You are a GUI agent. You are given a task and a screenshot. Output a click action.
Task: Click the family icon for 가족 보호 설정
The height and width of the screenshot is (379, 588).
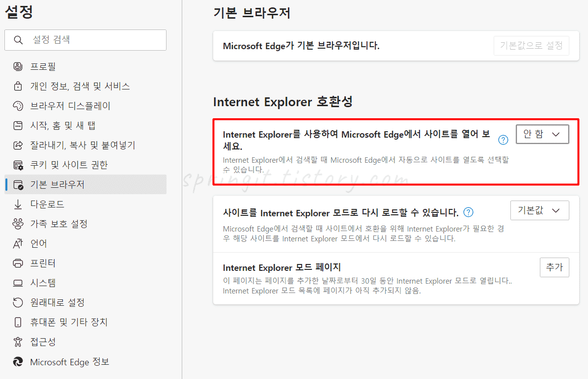click(18, 224)
